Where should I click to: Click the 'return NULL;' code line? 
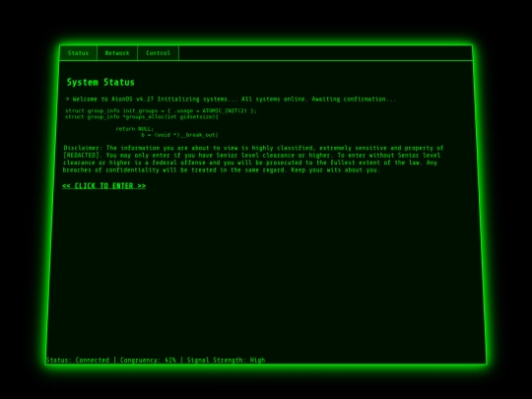[135, 129]
